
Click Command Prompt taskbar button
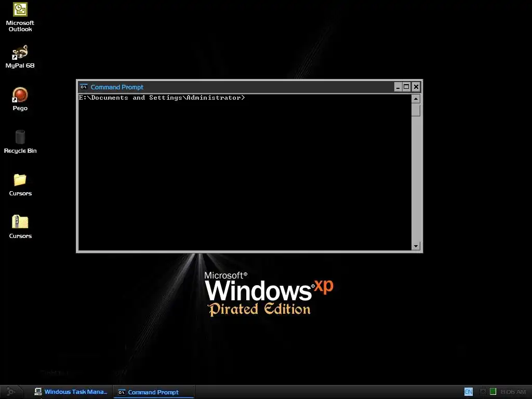(x=153, y=392)
